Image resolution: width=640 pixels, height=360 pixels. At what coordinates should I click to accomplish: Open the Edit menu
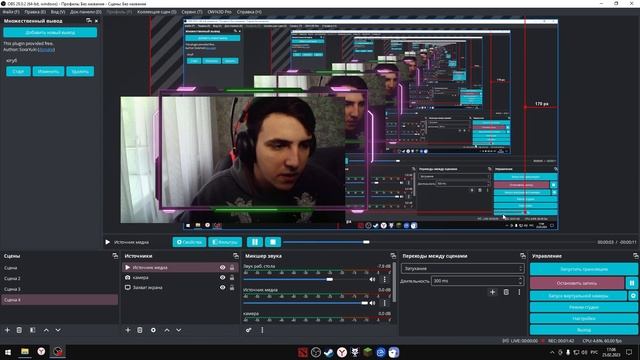pos(35,12)
